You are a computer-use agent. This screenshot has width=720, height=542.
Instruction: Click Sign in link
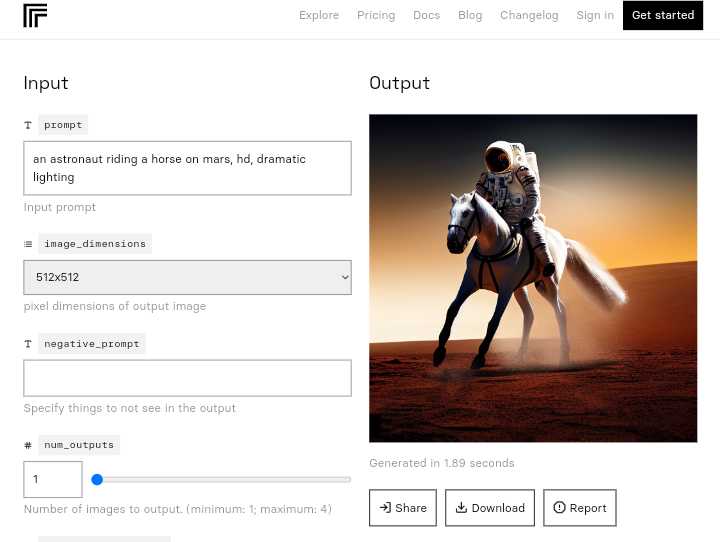(x=595, y=15)
